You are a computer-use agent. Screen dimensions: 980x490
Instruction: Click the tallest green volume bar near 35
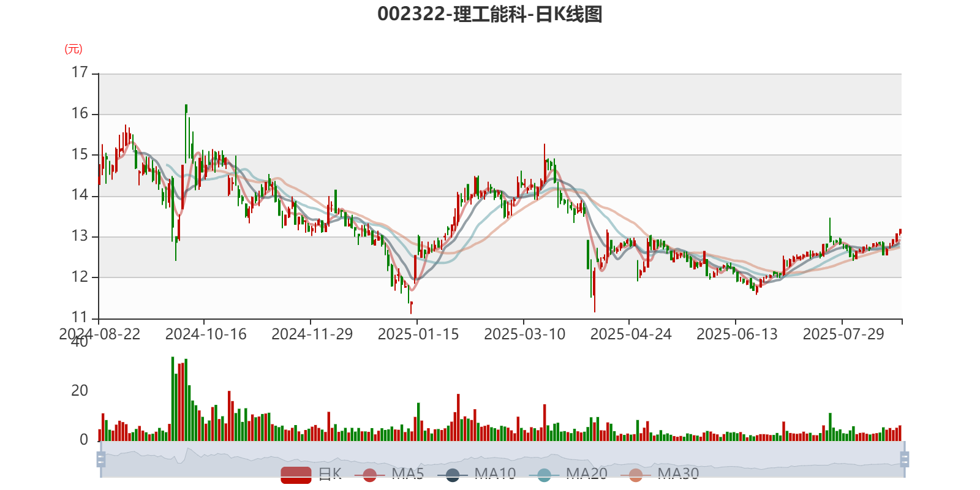click(173, 399)
